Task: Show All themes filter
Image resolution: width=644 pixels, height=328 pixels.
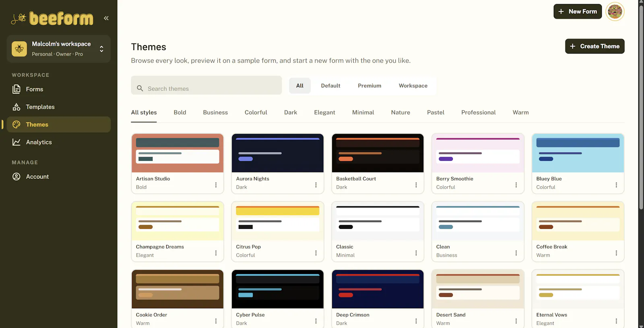Action: [300, 86]
